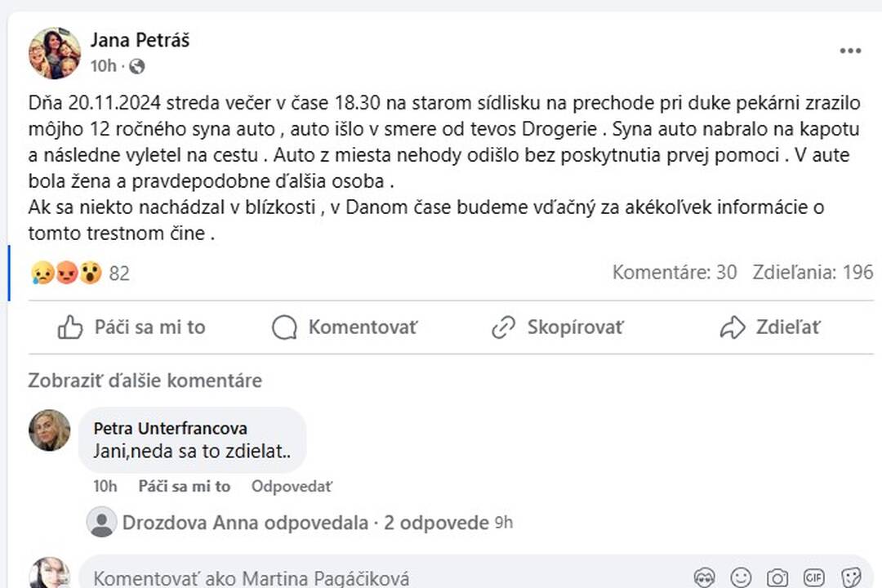Open the sticker picker in comment box
This screenshot has width=882, height=588.
coord(851,577)
